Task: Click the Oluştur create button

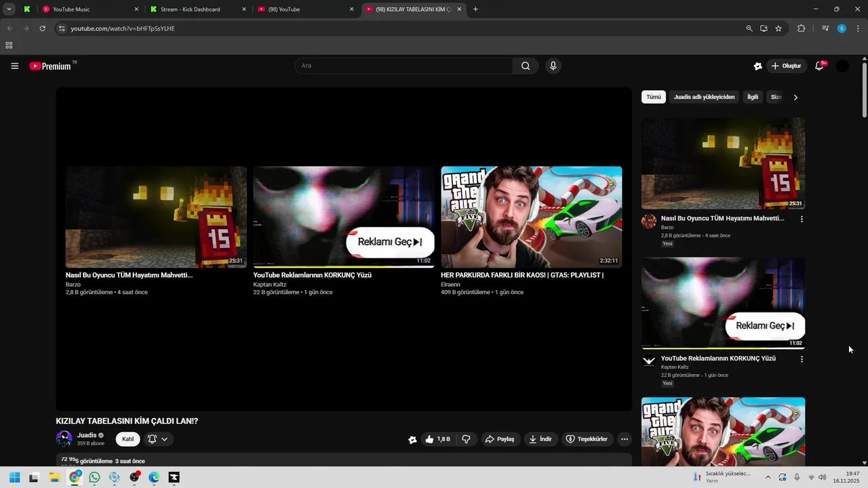Action: [787, 66]
